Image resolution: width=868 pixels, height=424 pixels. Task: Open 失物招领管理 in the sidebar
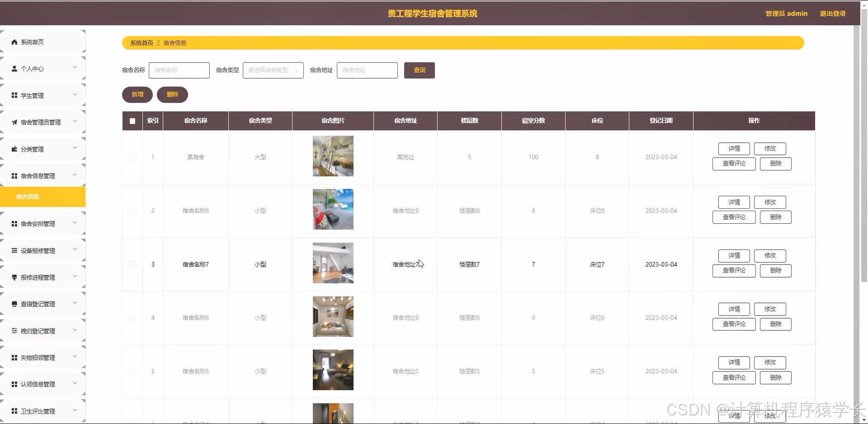point(38,358)
